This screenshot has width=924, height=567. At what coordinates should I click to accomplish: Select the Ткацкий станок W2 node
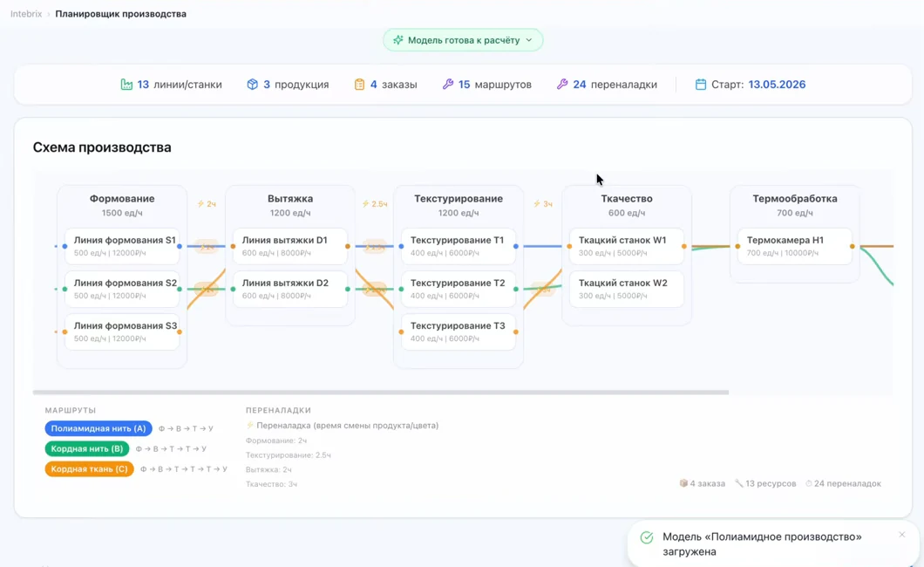[x=627, y=289]
